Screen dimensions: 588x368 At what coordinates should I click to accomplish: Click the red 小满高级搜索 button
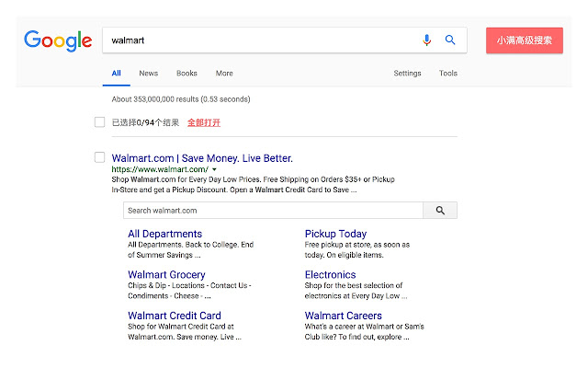(x=525, y=40)
